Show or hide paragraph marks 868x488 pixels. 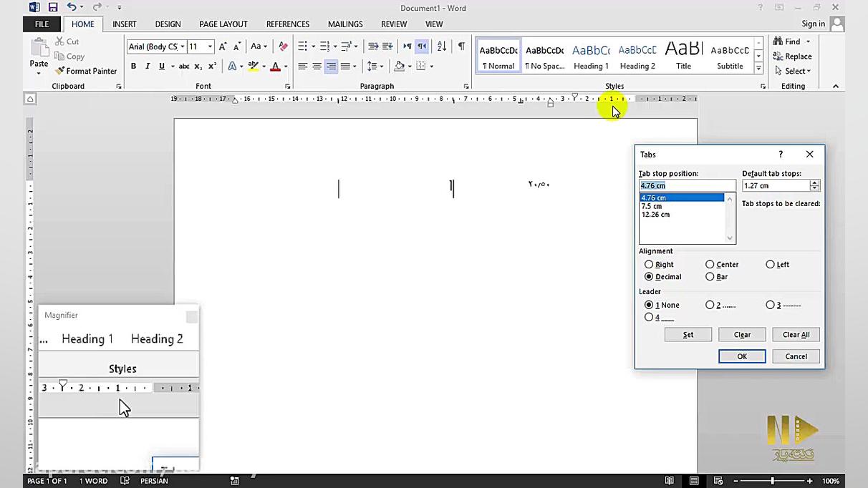click(x=461, y=47)
